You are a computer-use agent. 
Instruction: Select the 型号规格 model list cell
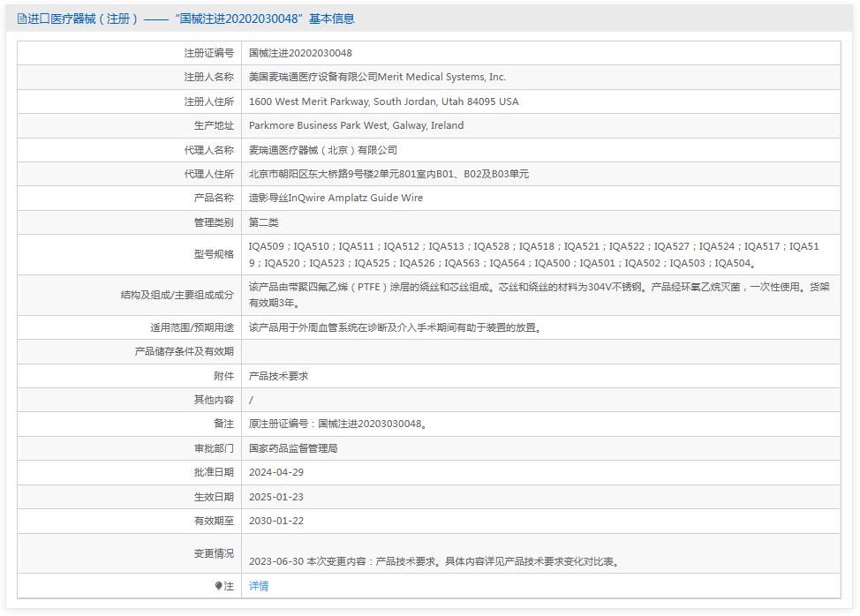tap(547, 254)
